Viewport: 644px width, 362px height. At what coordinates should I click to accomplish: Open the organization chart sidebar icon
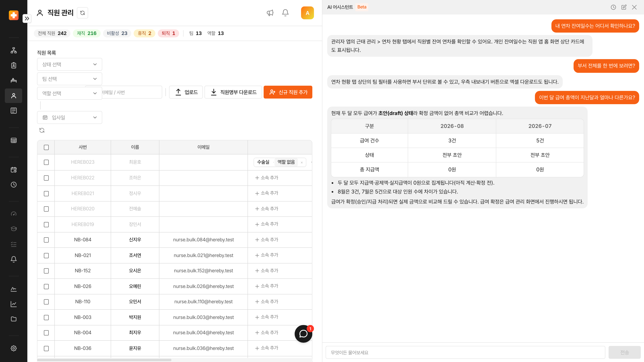click(13, 50)
